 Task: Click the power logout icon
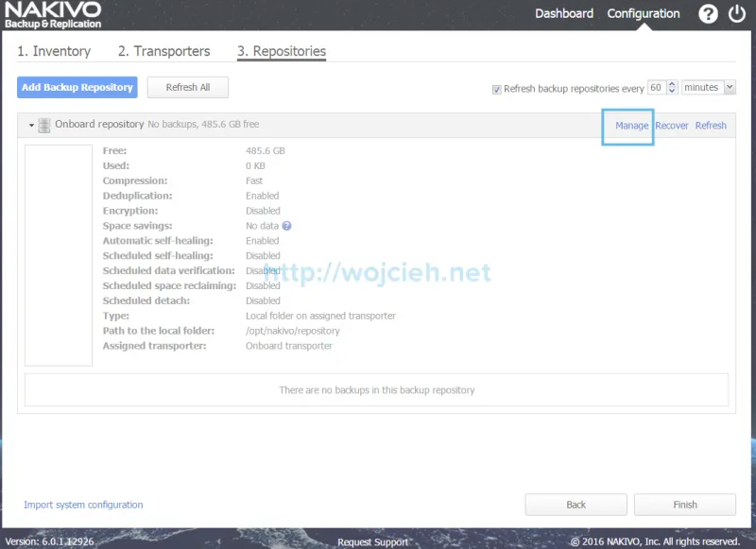coord(736,13)
